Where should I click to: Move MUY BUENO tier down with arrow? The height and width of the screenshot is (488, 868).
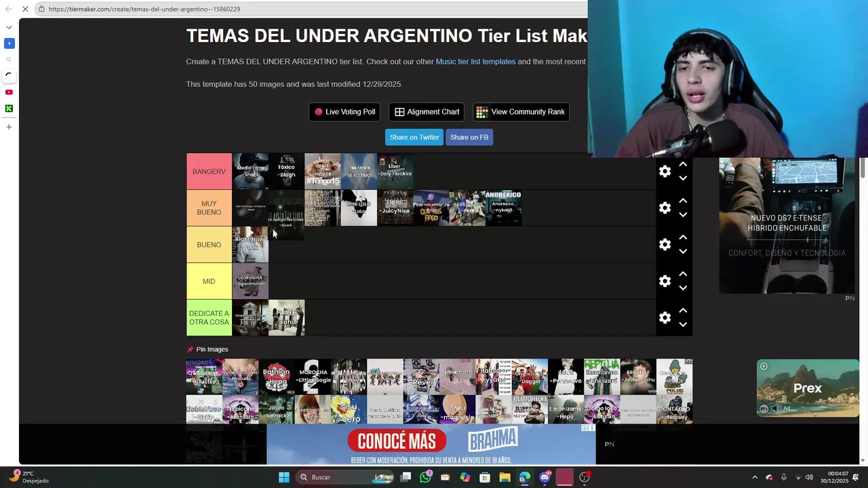point(683,215)
